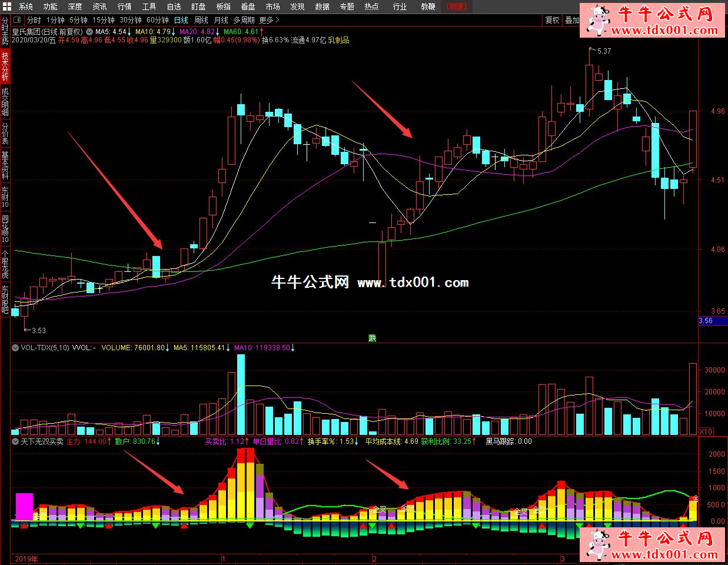Open the 系统 menu
Viewport: 728px width, 565px height.
pyautogui.click(x=26, y=6)
